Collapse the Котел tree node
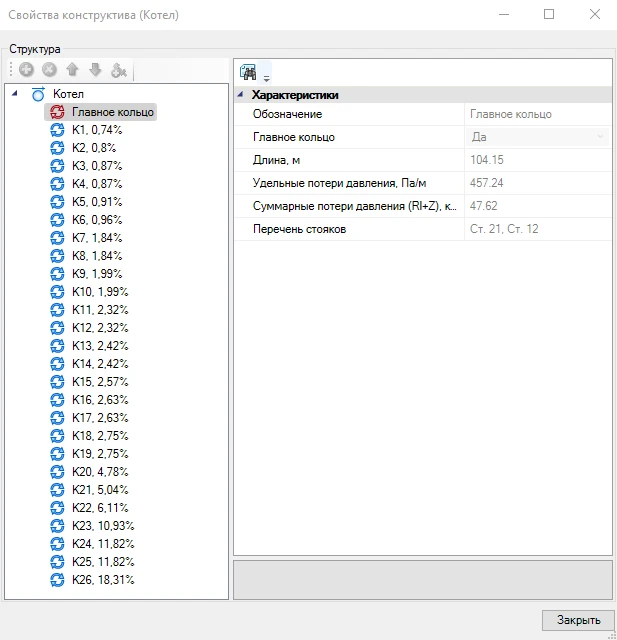Screen dimensions: 617x640 point(14,94)
